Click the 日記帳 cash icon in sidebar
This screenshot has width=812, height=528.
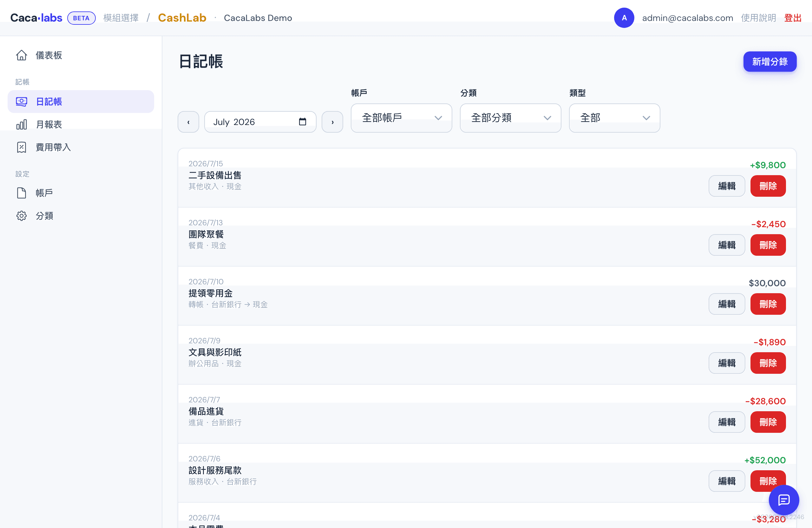click(22, 102)
